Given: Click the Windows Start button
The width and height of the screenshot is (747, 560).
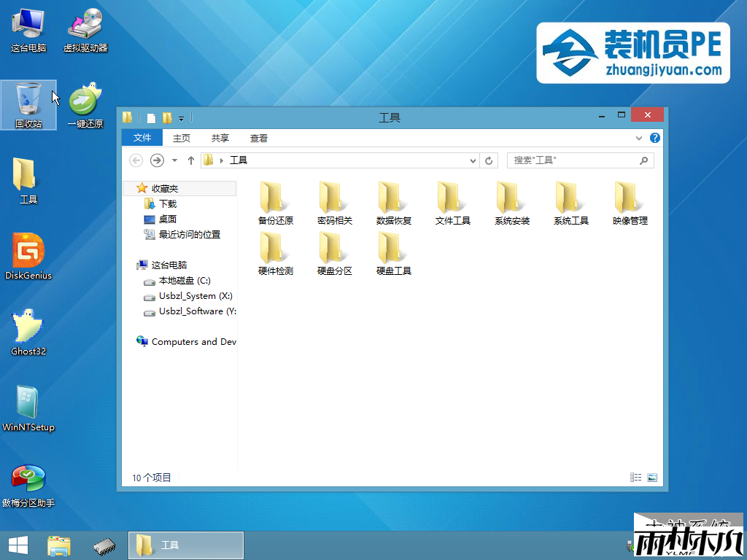Looking at the screenshot, I should 18,545.
